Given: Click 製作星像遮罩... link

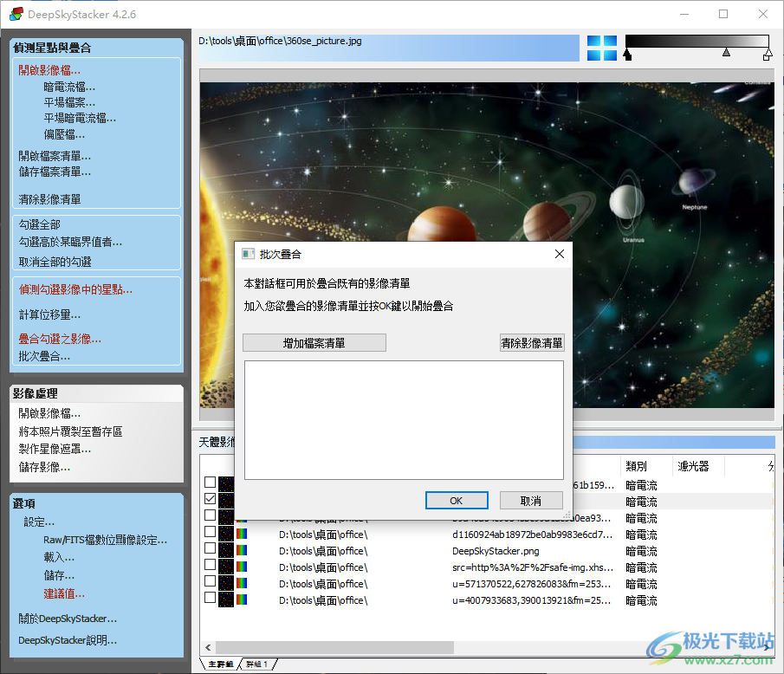Looking at the screenshot, I should click(55, 449).
